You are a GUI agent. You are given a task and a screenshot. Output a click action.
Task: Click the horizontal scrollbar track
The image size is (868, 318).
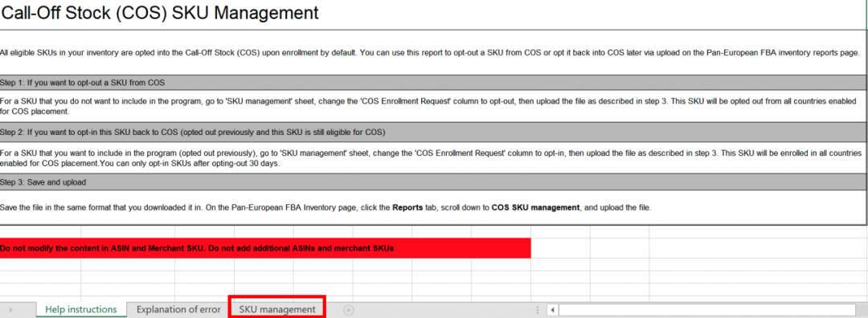point(707,310)
